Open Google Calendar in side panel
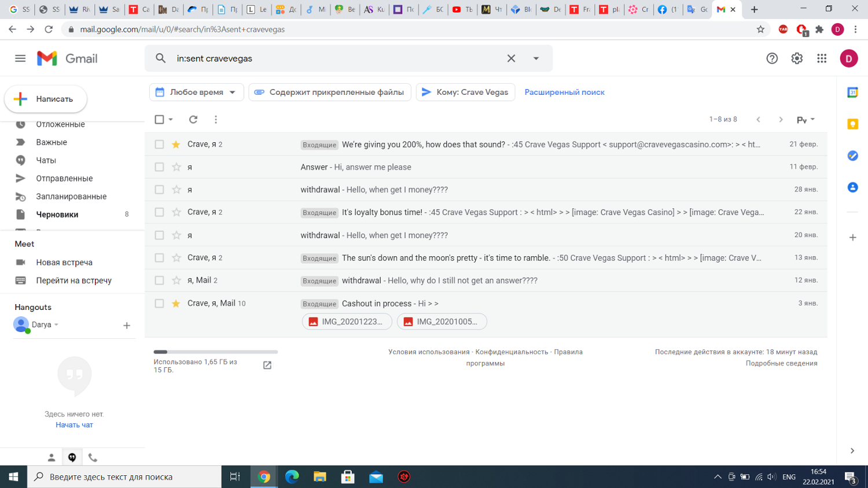Screen dimensions: 868x488 852,93
